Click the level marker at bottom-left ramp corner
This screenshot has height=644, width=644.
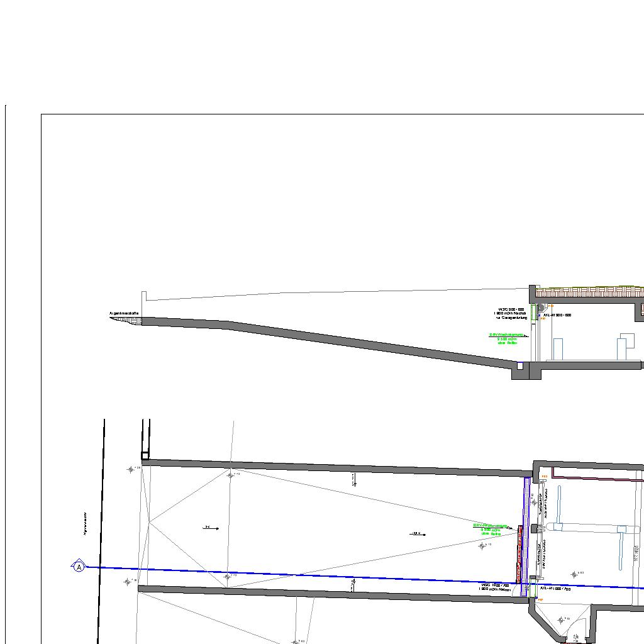128,582
